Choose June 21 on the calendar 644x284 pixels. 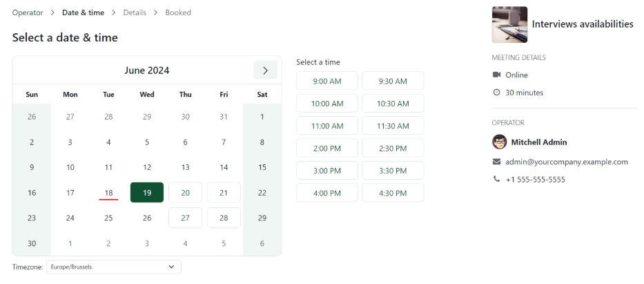coord(224,193)
